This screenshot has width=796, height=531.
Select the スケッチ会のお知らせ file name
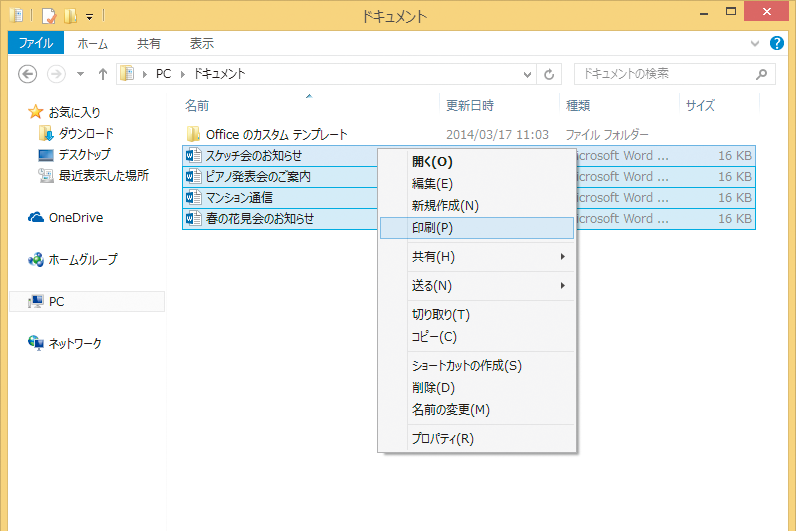253,156
